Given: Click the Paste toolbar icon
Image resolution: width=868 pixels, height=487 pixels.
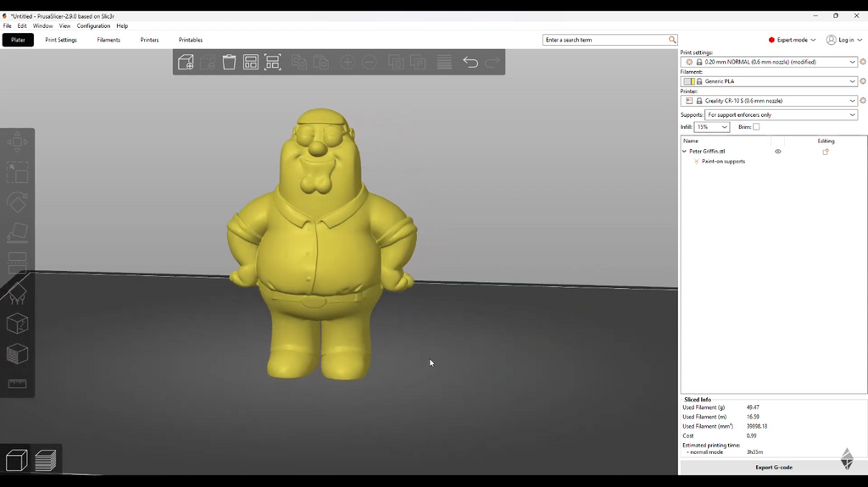Looking at the screenshot, I should point(321,62).
